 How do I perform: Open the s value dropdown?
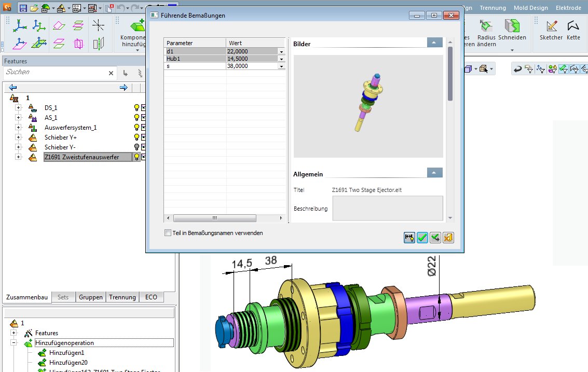(281, 66)
